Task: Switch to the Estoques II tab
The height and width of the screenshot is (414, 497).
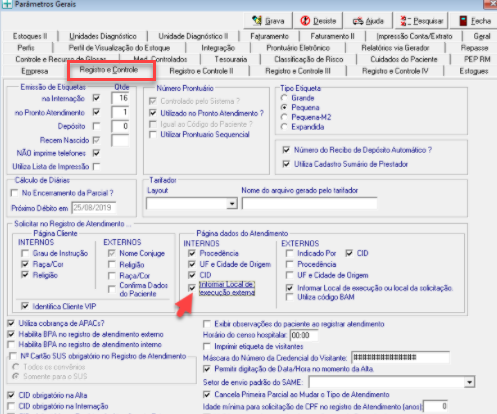Action: [30, 36]
